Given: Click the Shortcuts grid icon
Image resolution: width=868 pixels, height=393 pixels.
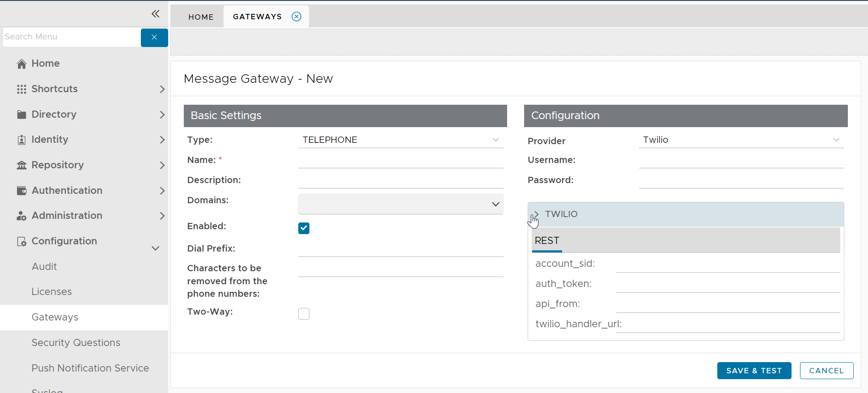Looking at the screenshot, I should tap(21, 89).
